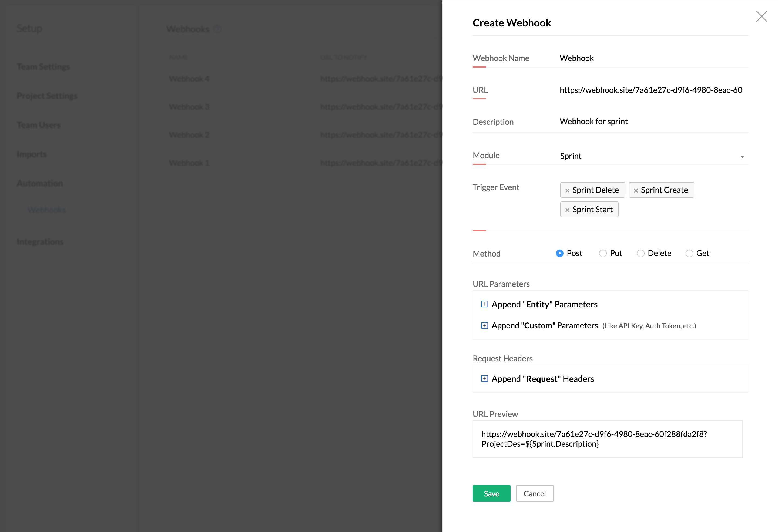The height and width of the screenshot is (532, 778).
Task: Select the Put method radio button
Action: tap(603, 253)
